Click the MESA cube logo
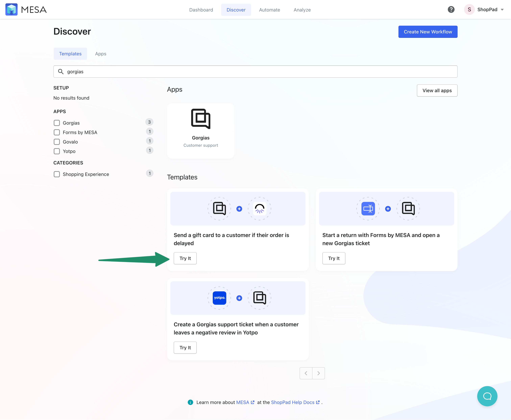The width and height of the screenshot is (511, 420). pyautogui.click(x=11, y=9)
